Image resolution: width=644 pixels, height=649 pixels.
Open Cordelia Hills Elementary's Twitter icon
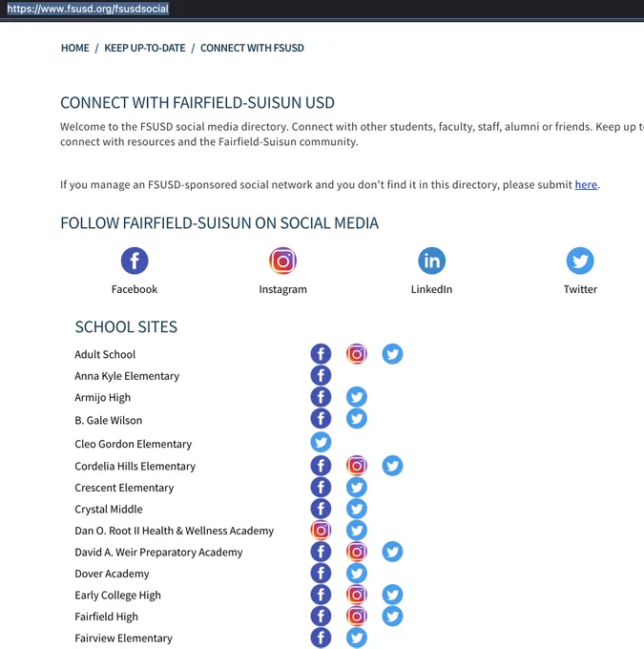[392, 466]
